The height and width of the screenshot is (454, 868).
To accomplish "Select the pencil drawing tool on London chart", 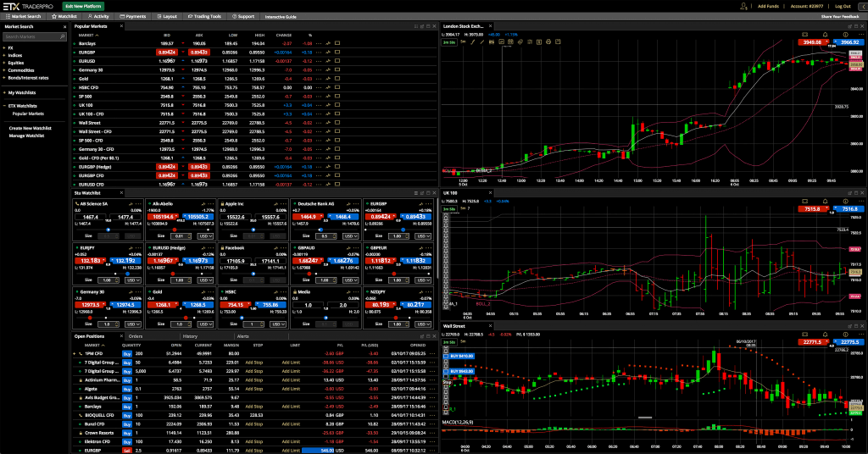I will coord(472,42).
